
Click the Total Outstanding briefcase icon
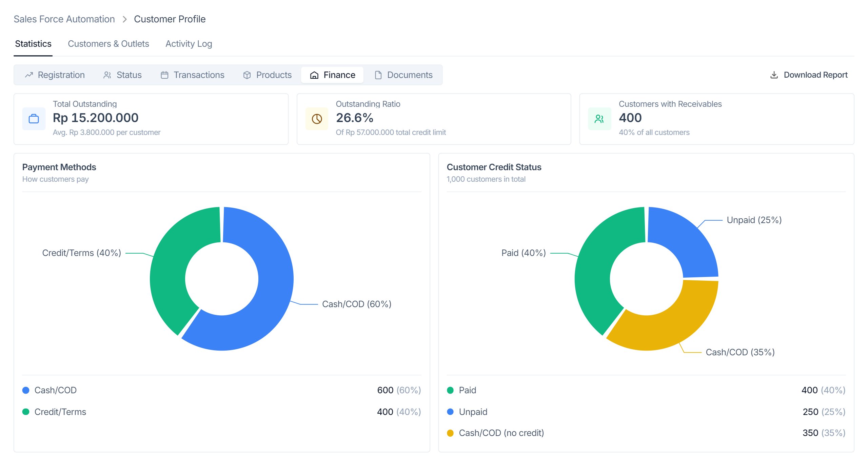pyautogui.click(x=34, y=119)
